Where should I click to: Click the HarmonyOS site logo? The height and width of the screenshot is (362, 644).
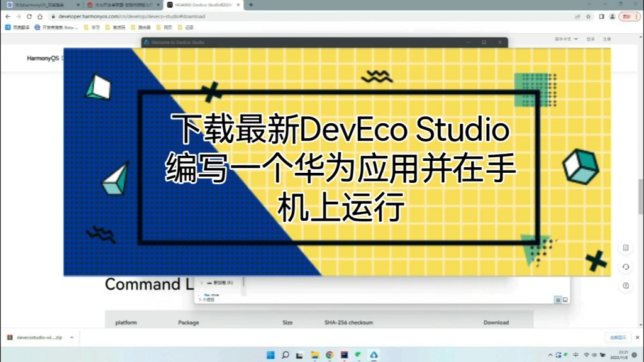43,58
